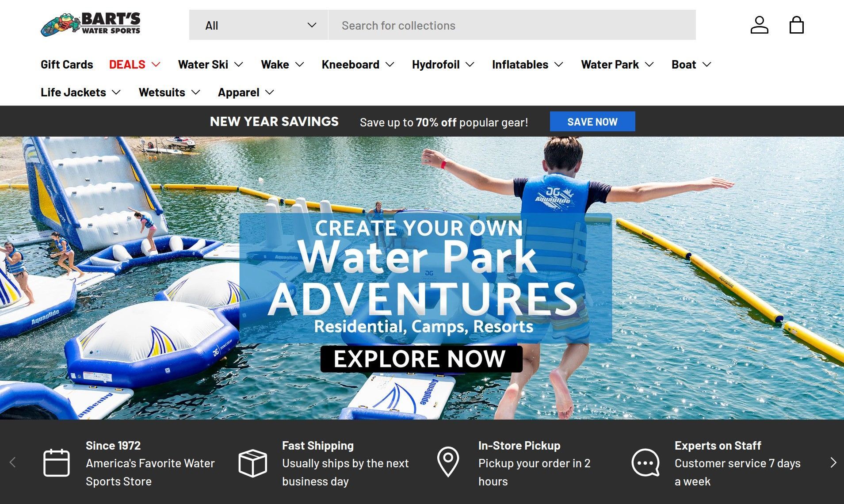The image size is (844, 504).
Task: Click the Experts on Staff chat bubble icon
Action: (x=645, y=463)
